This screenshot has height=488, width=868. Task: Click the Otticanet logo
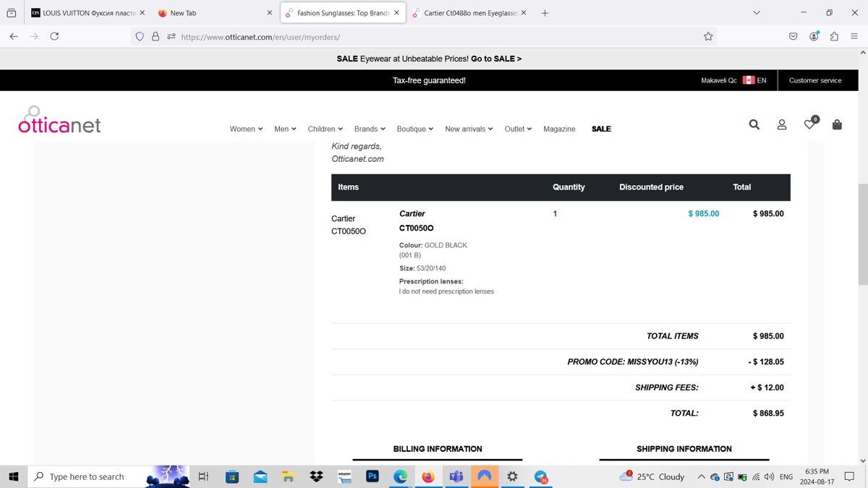tap(59, 121)
